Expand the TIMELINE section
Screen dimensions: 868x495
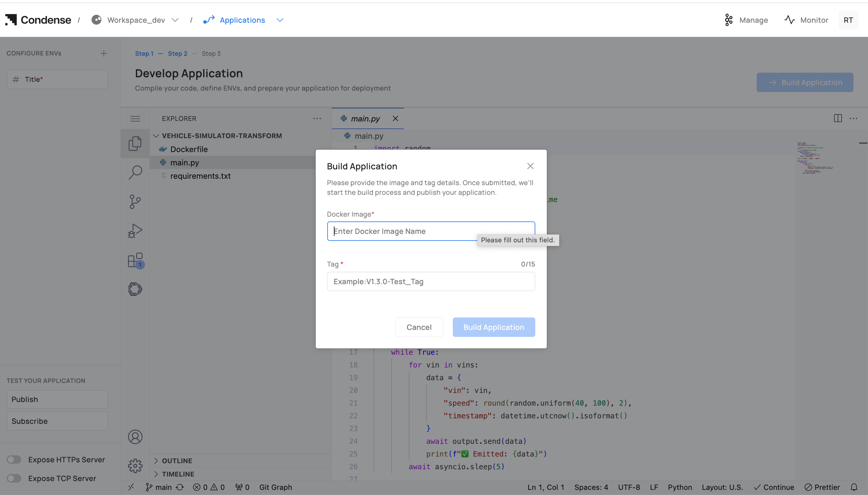point(178,474)
